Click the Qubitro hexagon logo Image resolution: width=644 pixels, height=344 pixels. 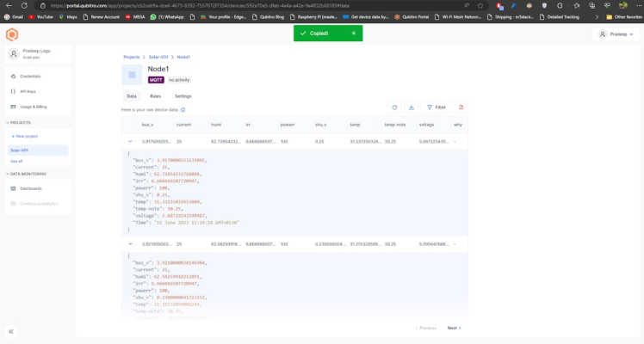coord(12,34)
